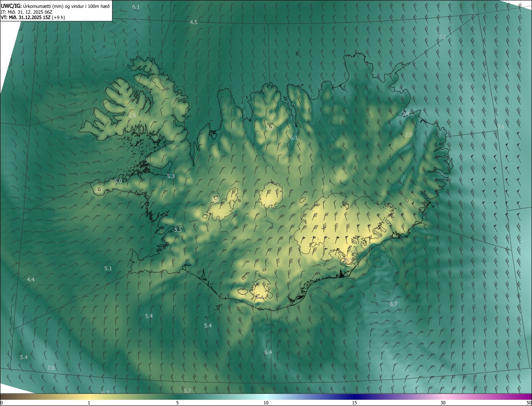Click the '7.4' value label on the map
Screen dimensions: 532x406
[x=406, y=114]
